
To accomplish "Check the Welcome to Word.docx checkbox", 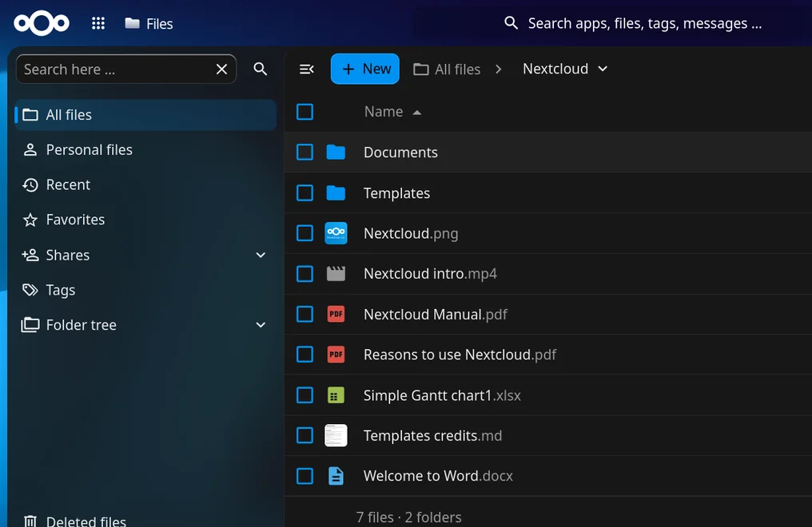I will click(x=305, y=476).
